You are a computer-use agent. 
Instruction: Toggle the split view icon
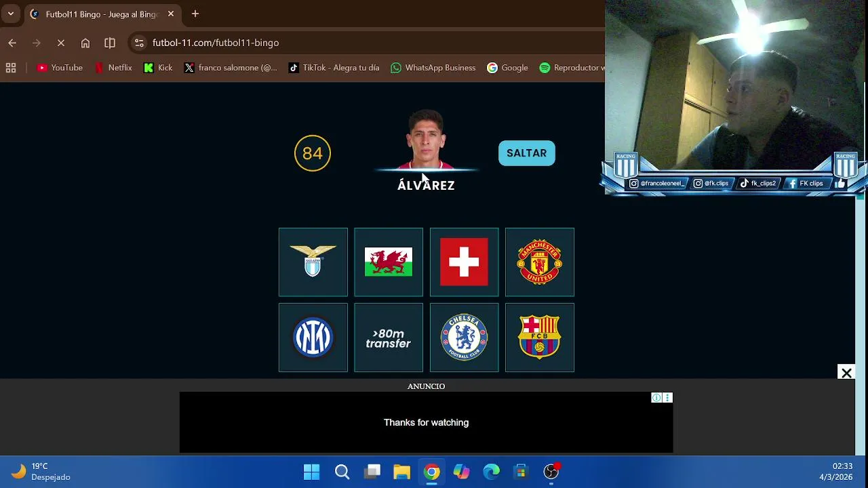[110, 43]
